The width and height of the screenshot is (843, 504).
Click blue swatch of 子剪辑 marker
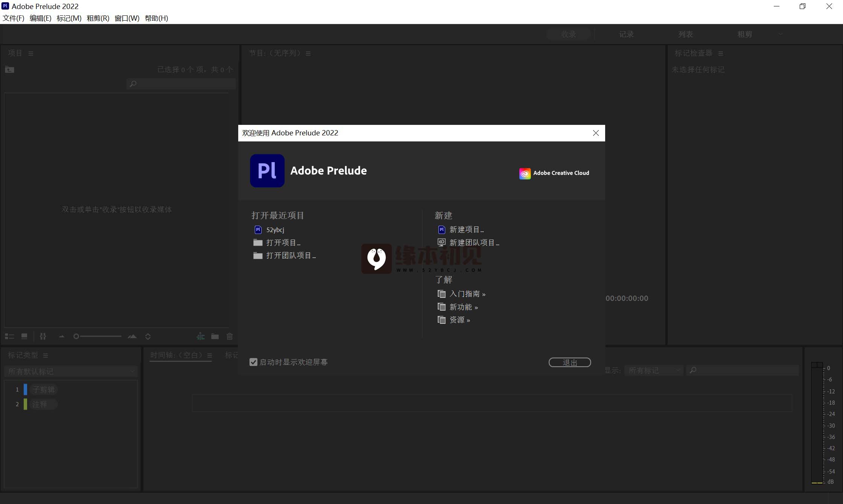(25, 389)
